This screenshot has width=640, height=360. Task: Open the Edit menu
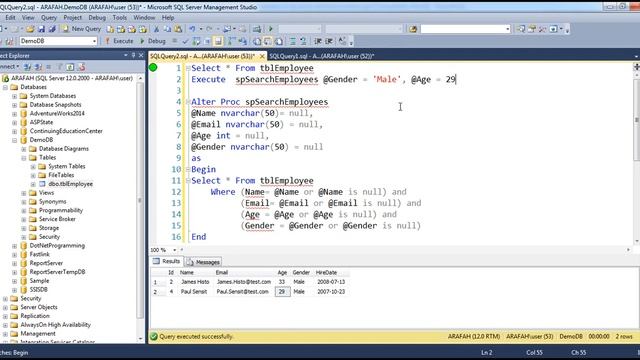(x=10, y=18)
